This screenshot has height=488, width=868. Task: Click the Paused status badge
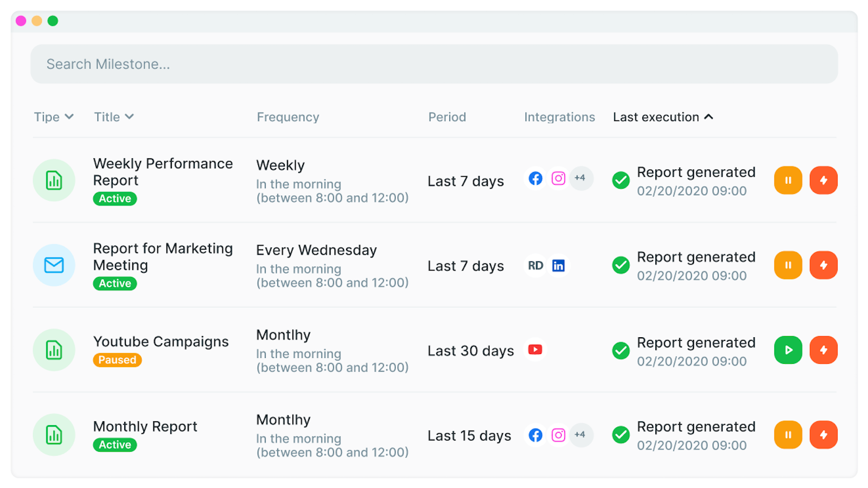[117, 360]
